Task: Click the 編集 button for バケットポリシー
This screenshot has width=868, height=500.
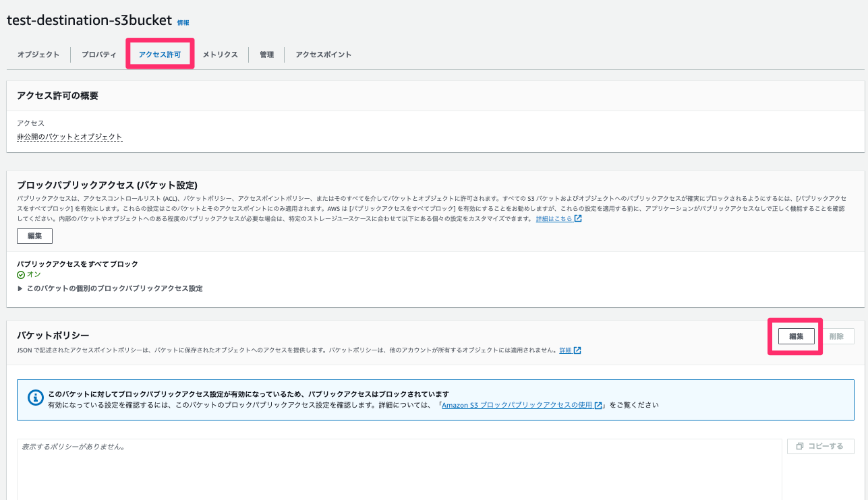Action: point(796,336)
